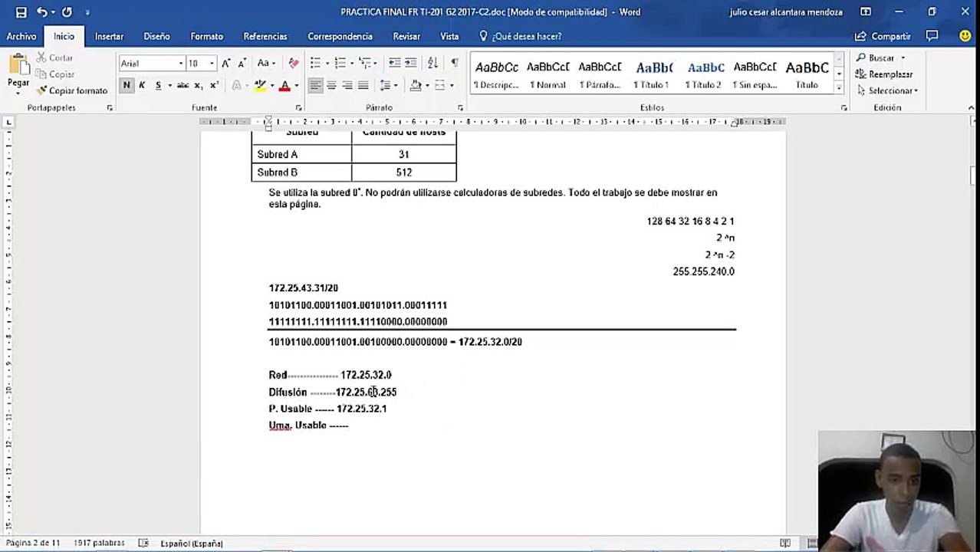Clear all formatting eraser icon
Image resolution: width=980 pixels, height=552 pixels.
coord(293,63)
